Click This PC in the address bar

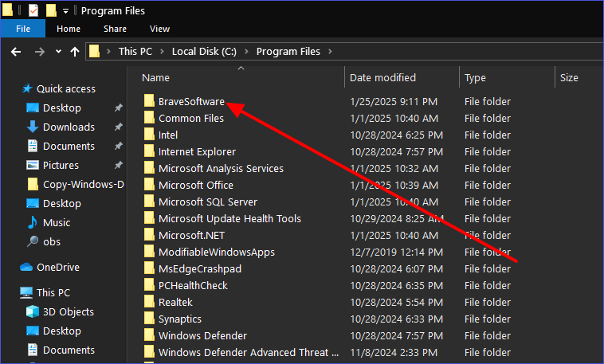[x=135, y=52]
